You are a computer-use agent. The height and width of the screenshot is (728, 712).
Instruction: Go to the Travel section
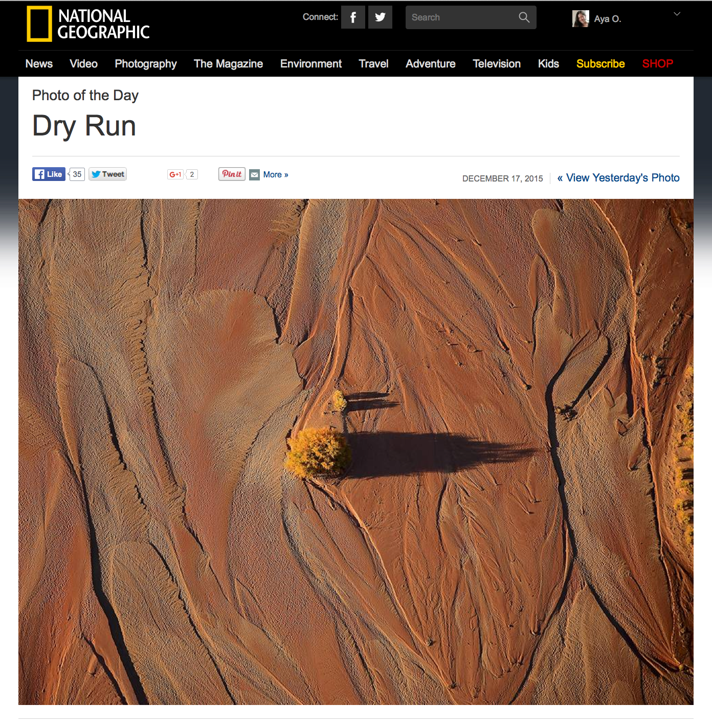pos(374,64)
